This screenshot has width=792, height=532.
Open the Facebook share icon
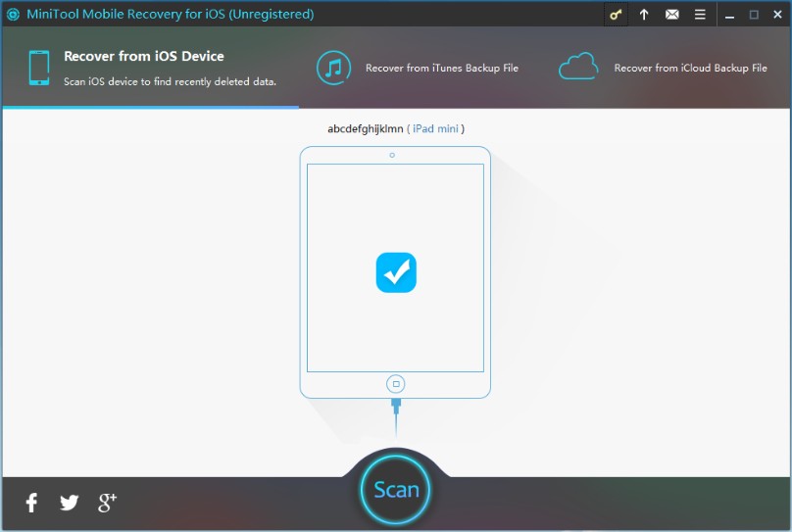click(x=31, y=503)
